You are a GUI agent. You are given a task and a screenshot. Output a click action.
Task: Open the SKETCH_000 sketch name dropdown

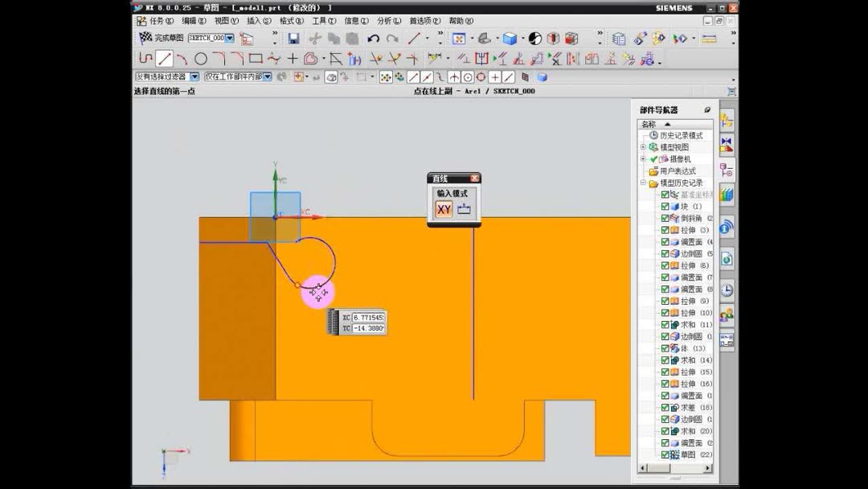[229, 37]
